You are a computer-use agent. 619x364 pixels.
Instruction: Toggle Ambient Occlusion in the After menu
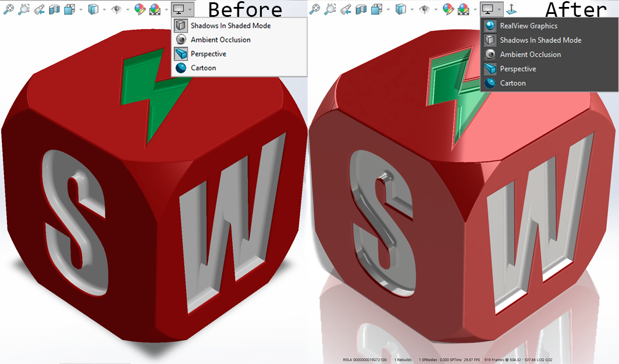[x=549, y=55]
